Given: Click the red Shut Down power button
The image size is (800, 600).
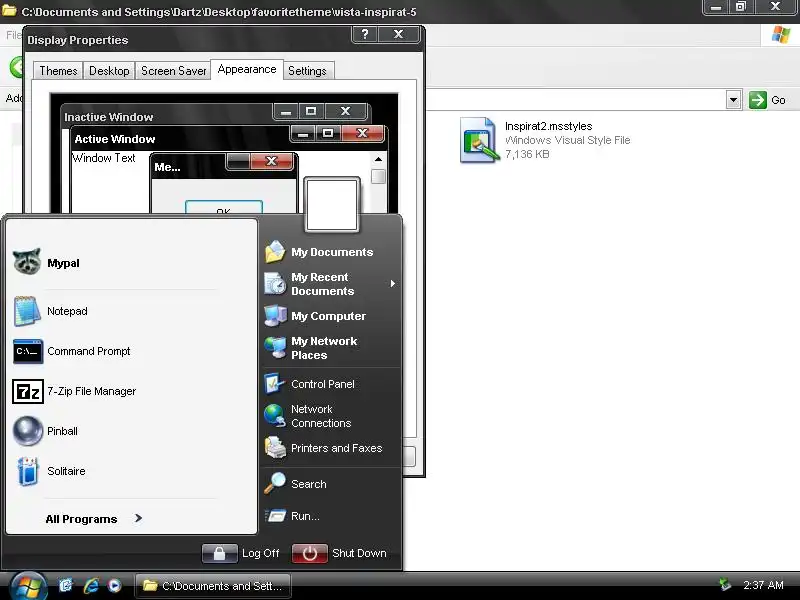Looking at the screenshot, I should [x=310, y=553].
